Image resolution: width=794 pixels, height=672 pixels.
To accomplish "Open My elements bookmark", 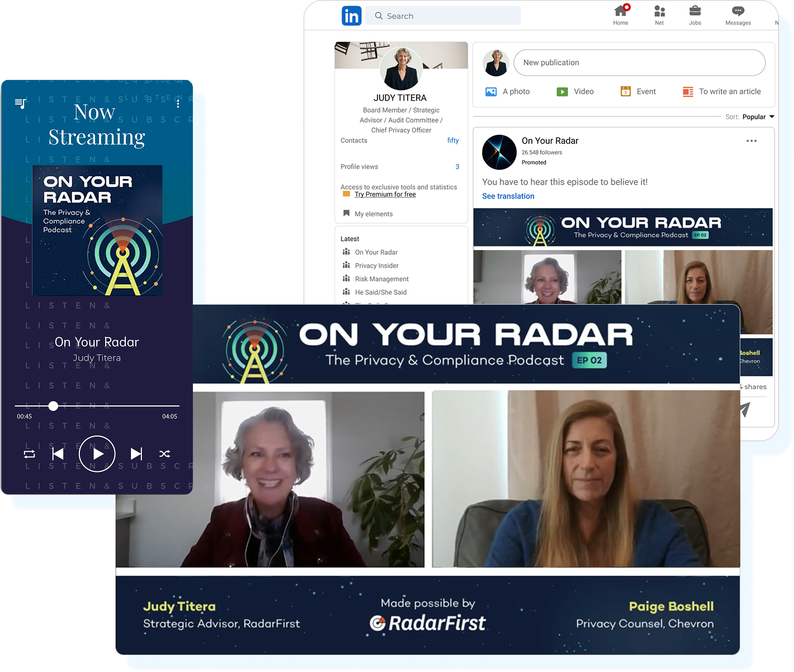I will tap(368, 214).
